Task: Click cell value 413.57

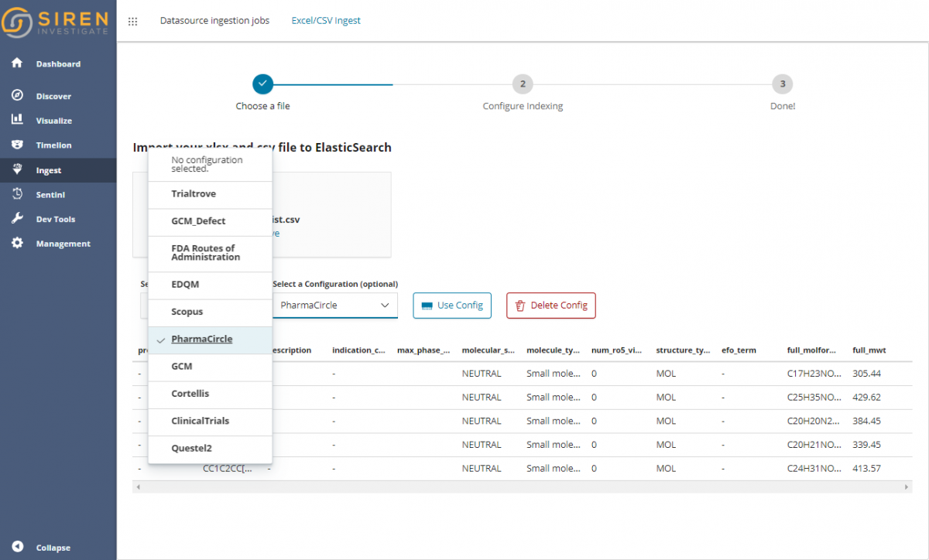Action: click(866, 469)
